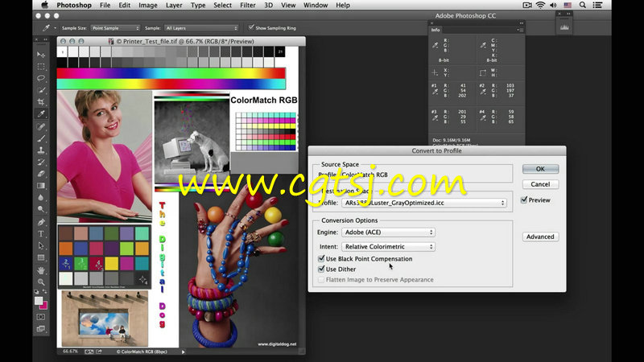Select the Move tool
The height and width of the screenshot is (362, 644).
(x=41, y=55)
